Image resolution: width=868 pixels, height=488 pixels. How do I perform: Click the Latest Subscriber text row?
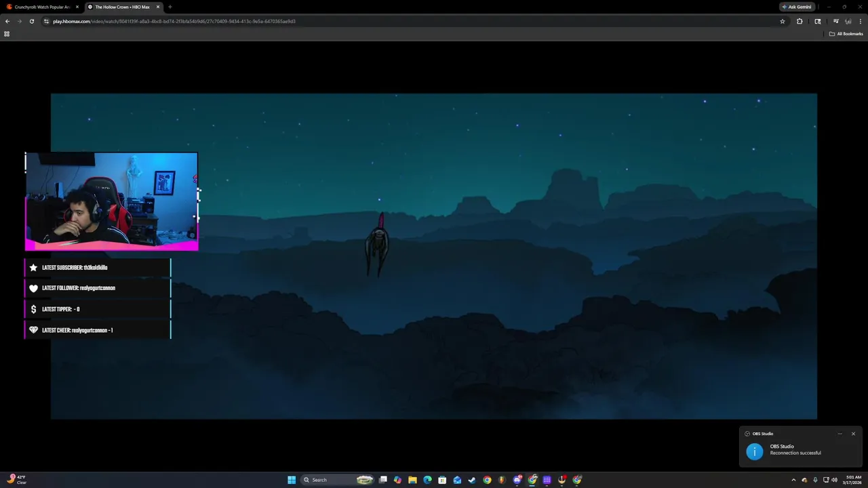pyautogui.click(x=98, y=268)
